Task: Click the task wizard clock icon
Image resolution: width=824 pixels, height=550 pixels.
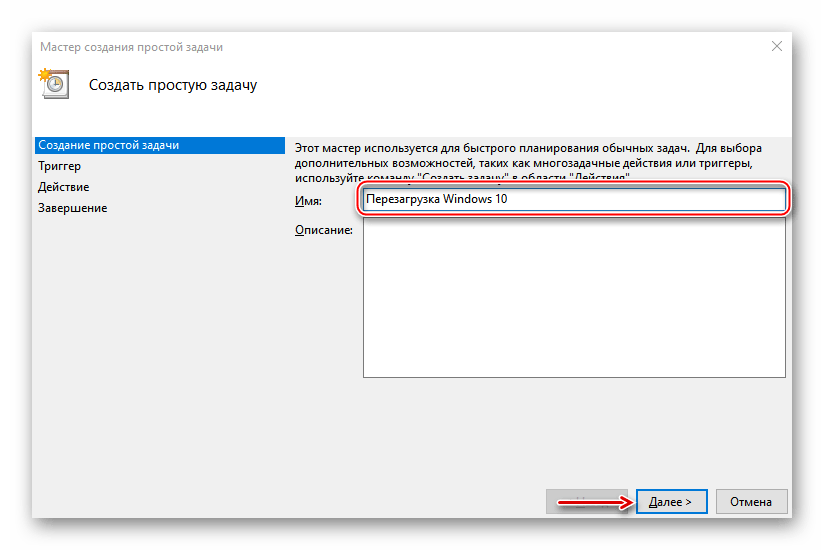Action: point(53,84)
